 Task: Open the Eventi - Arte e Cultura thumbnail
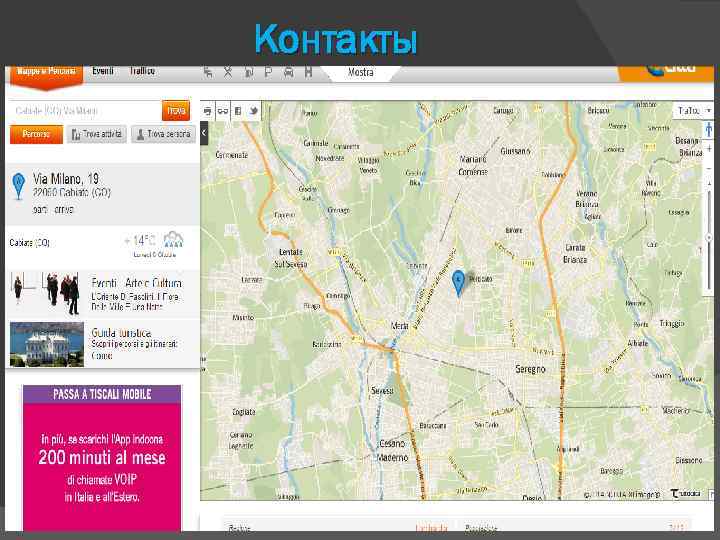click(x=46, y=294)
